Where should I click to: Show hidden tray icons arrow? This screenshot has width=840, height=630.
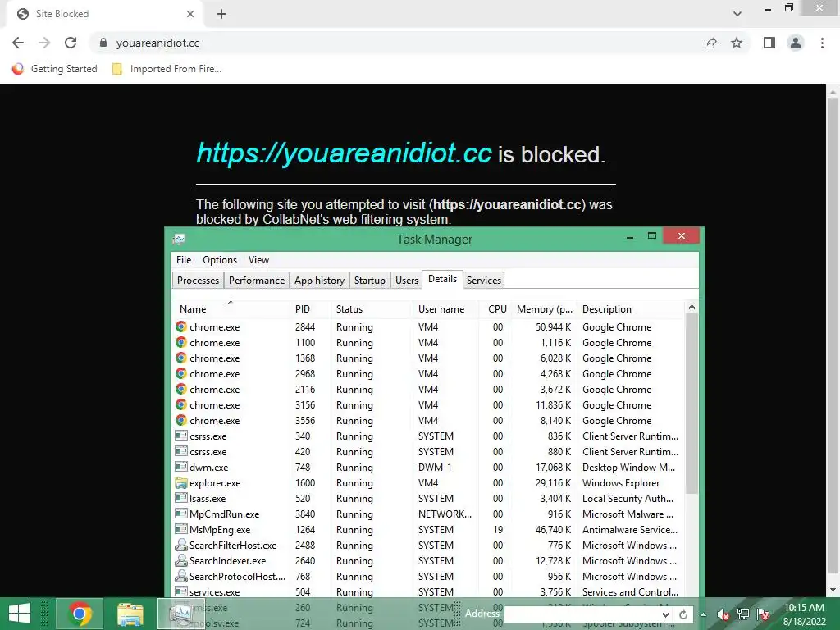point(703,614)
